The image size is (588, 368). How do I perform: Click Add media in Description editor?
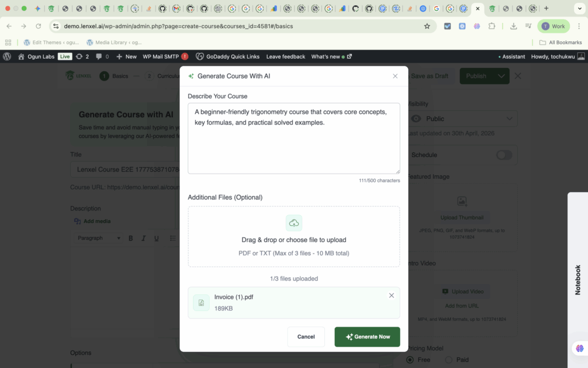point(92,221)
